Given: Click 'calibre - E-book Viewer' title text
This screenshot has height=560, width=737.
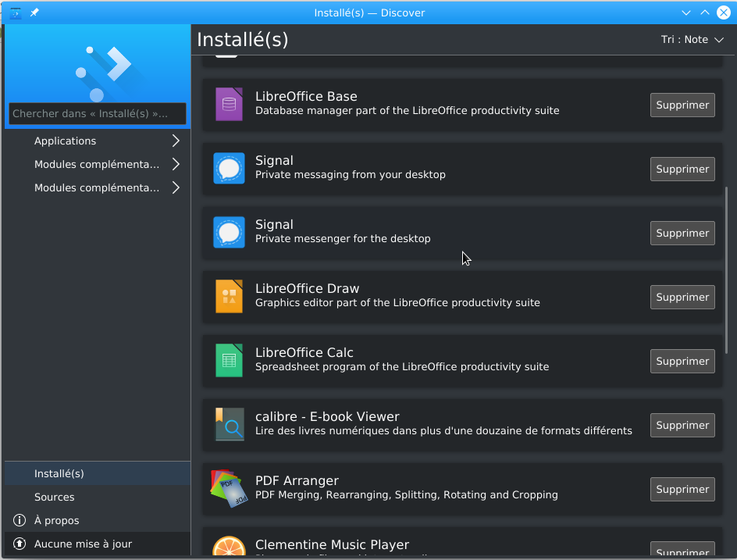Looking at the screenshot, I should click(x=327, y=416).
